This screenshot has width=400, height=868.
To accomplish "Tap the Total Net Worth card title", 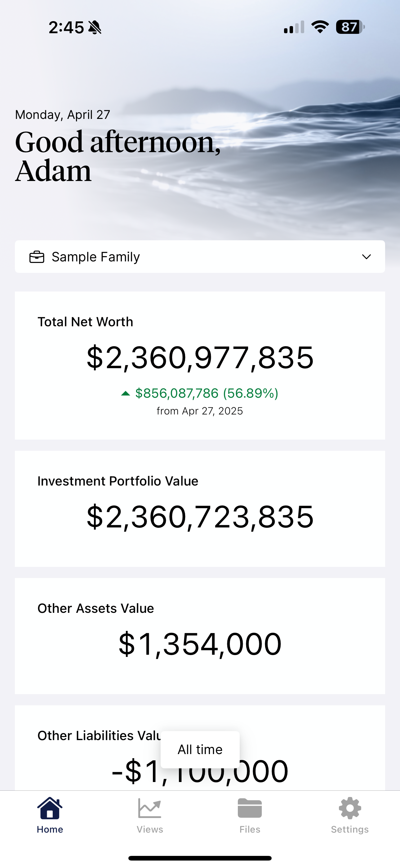I will pyautogui.click(x=85, y=322).
